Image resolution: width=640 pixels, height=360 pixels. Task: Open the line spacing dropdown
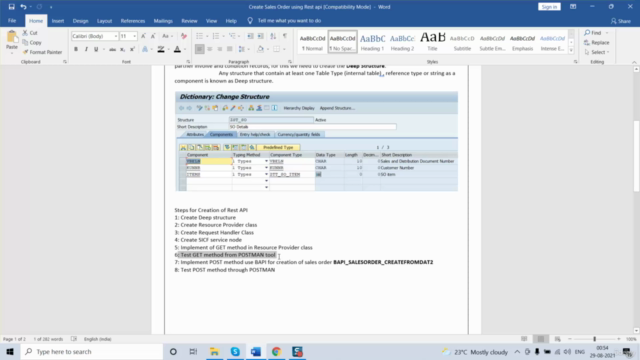(249, 49)
